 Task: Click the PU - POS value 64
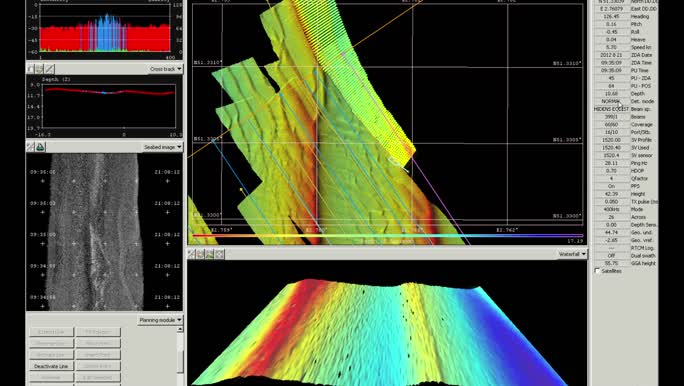coord(611,86)
